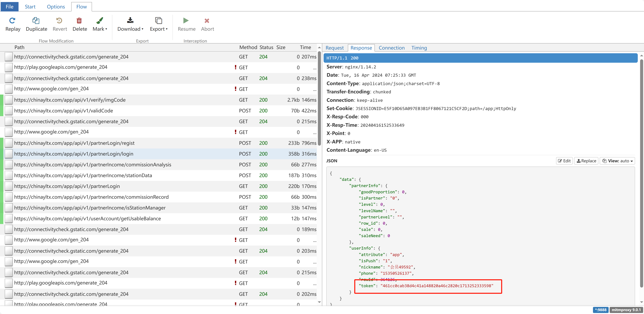Click the icon of commissionRecord row
644x314 pixels.
(9, 197)
